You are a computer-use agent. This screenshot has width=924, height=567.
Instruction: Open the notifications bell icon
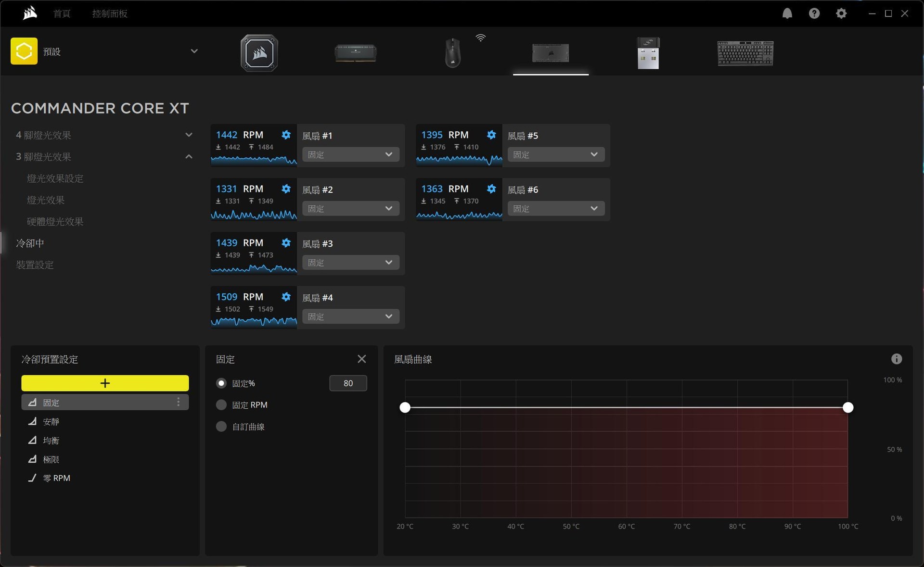[787, 13]
